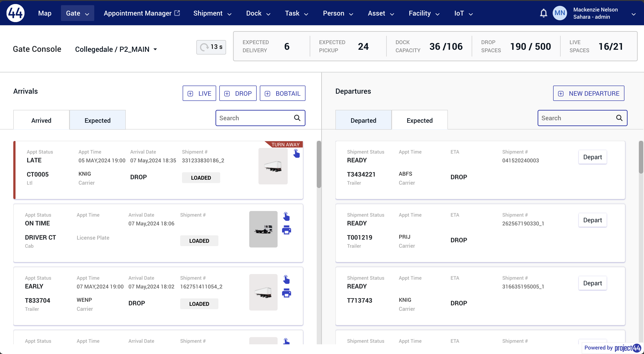
Task: Open the notifications bell
Action: click(543, 13)
